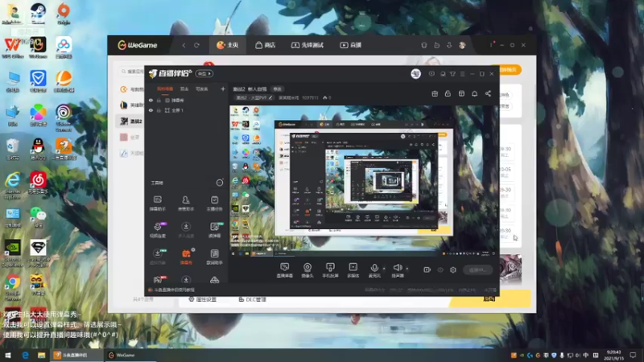Screen dimensions: 644x362
Task: Open the 直播 tab in WeGame
Action: (350, 45)
